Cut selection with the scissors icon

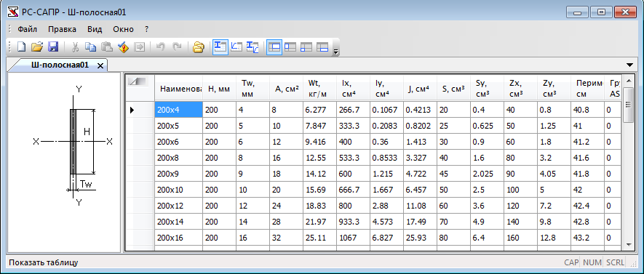click(x=75, y=47)
